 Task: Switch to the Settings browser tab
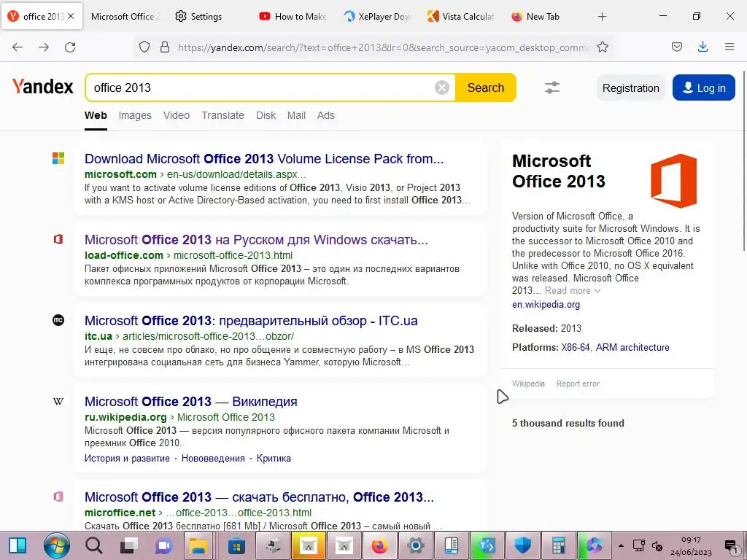click(x=198, y=17)
